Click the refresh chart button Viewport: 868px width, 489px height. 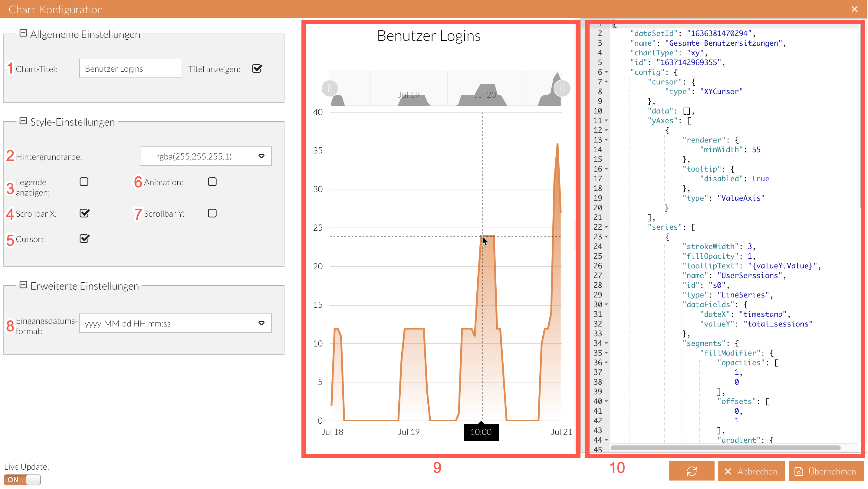click(692, 471)
